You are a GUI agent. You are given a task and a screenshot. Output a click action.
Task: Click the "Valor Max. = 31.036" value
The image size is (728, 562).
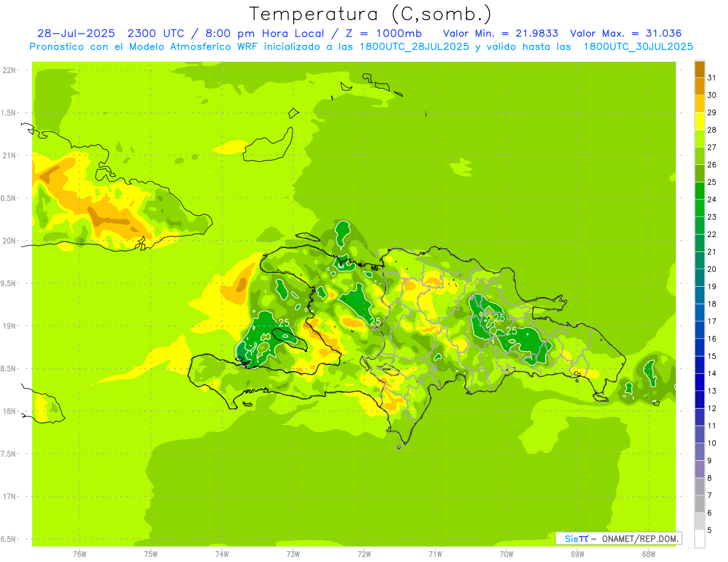(625, 33)
